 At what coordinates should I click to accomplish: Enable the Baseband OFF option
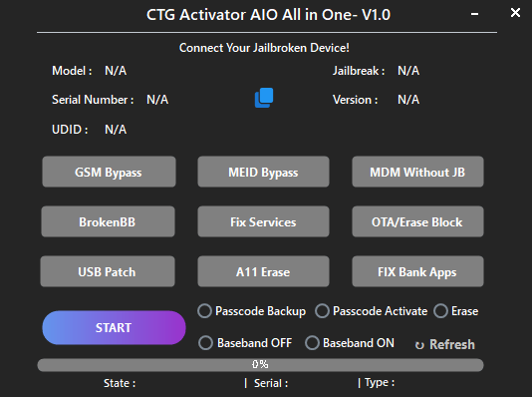click(x=205, y=343)
